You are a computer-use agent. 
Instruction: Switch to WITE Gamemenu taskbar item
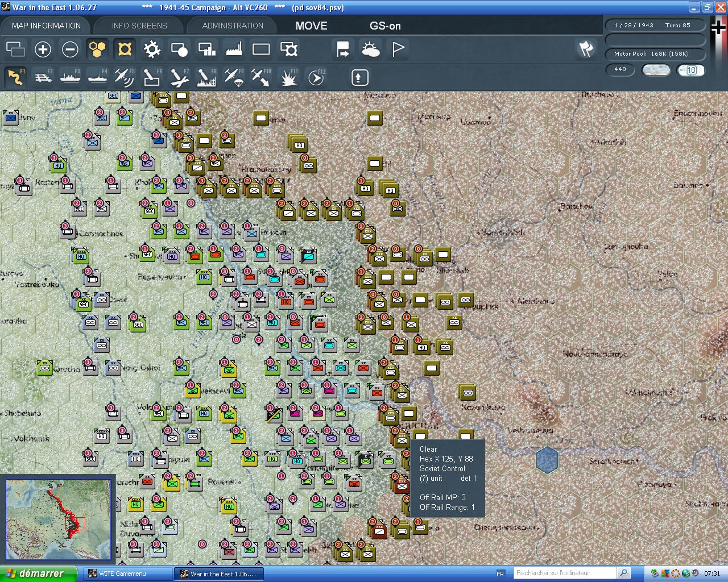pos(128,573)
